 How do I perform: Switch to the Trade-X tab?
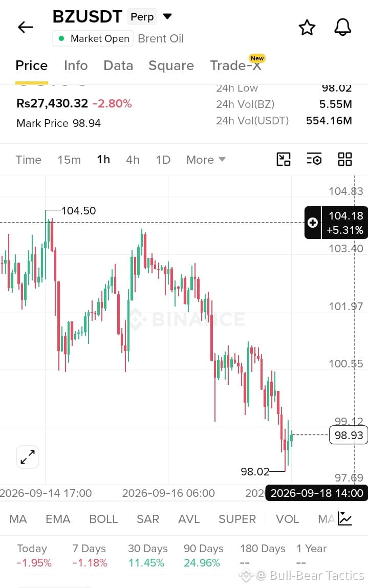tap(235, 66)
